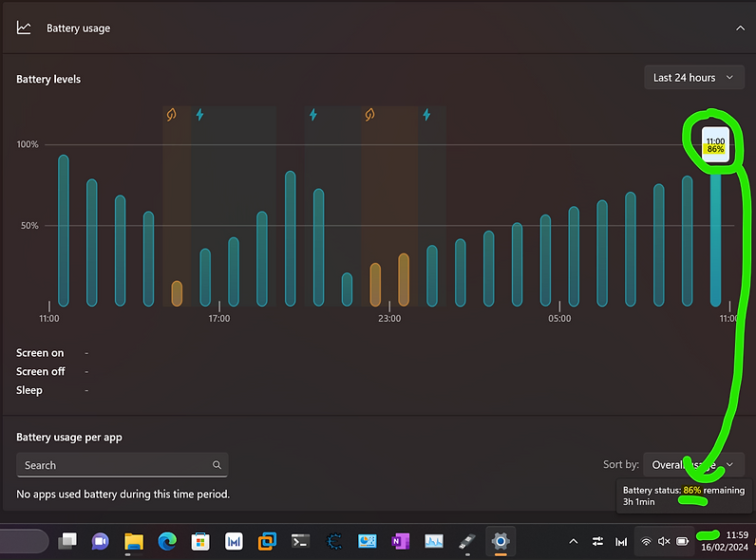Click the 05:00 time axis label
Viewport: 756px width, 560px height.
[559, 319]
